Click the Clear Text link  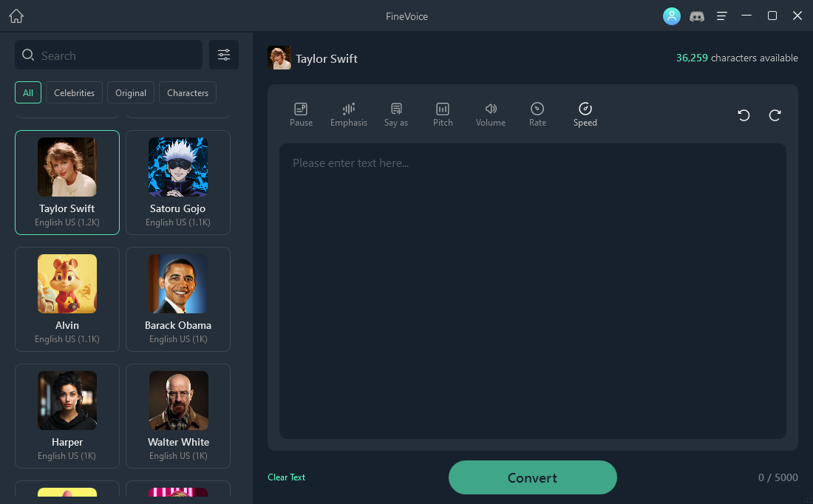286,477
